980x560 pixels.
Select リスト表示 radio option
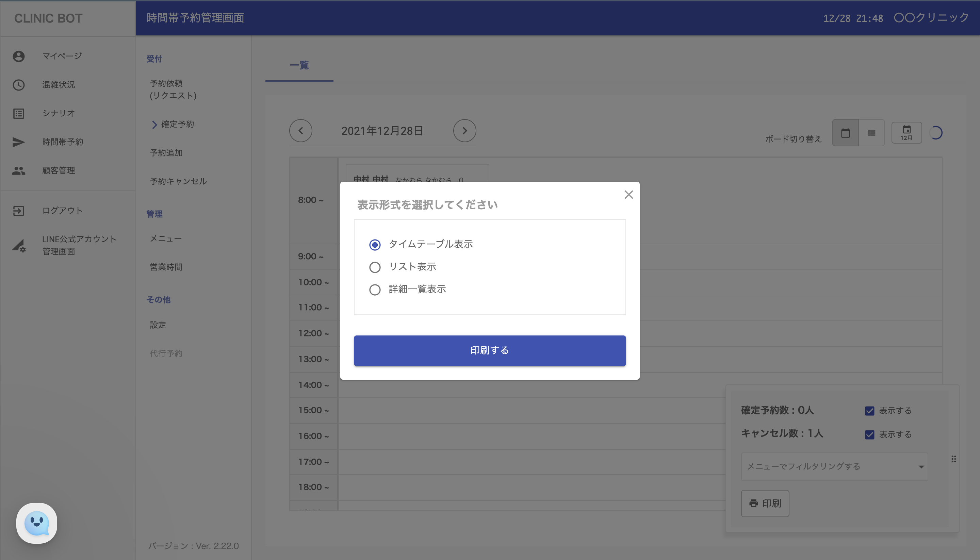point(375,267)
